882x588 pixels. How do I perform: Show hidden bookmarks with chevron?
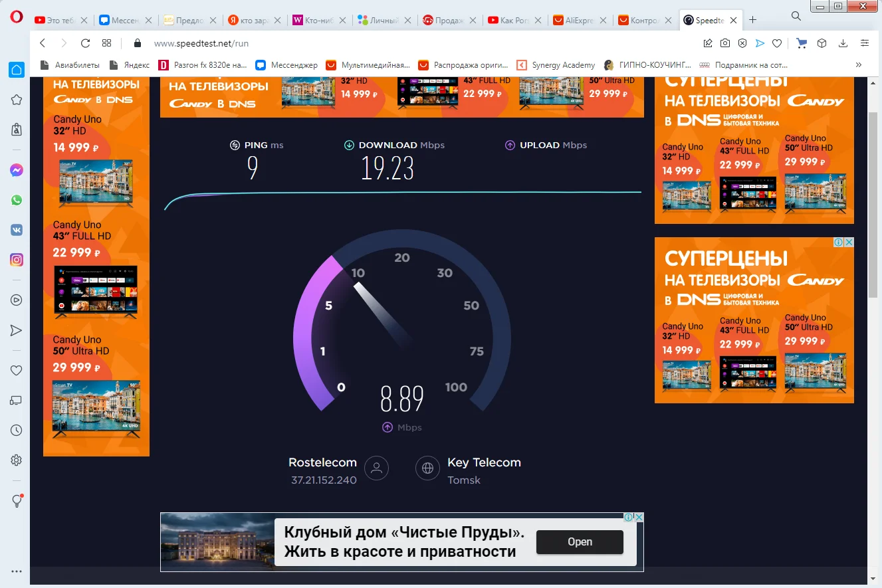(859, 65)
